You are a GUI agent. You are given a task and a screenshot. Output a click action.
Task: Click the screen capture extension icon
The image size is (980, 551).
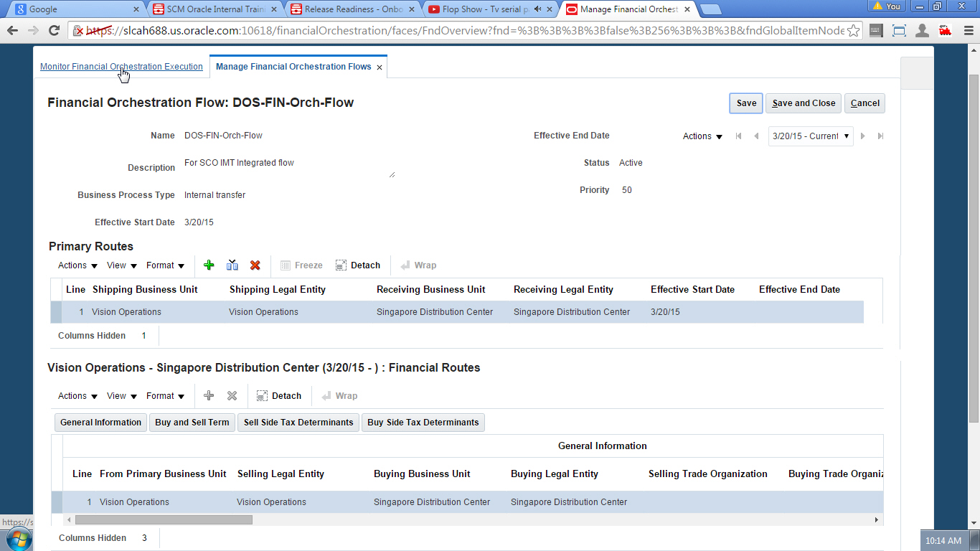(x=899, y=31)
